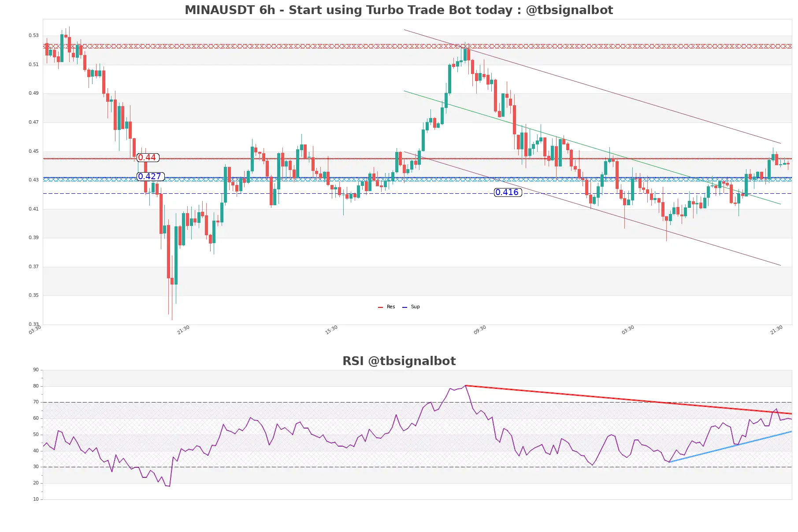Click the blue 0.427 support label
The image size is (798, 532).
click(150, 177)
